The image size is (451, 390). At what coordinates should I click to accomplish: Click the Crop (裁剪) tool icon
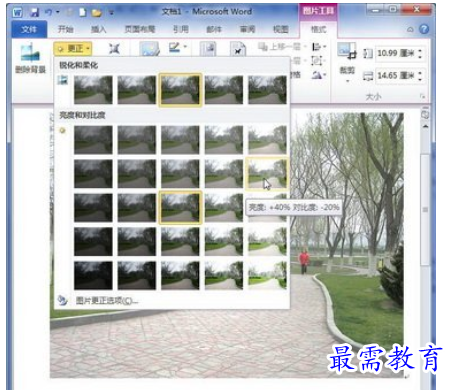(347, 51)
